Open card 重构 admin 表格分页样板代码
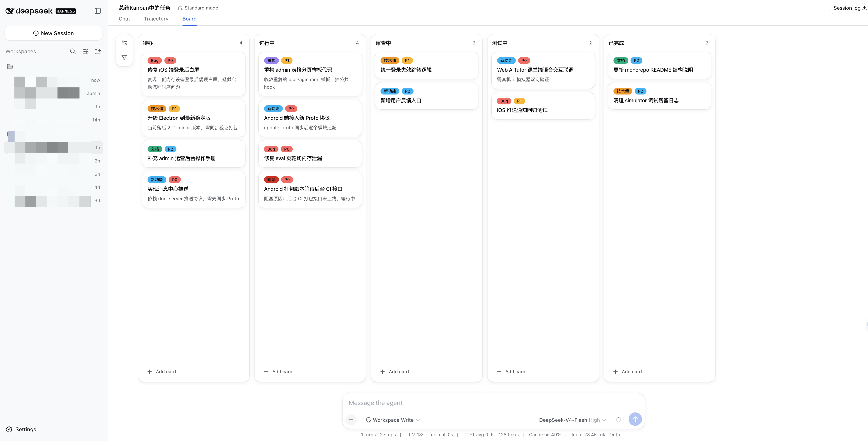Screen dimensions: 868x441 pyautogui.click(x=310, y=74)
